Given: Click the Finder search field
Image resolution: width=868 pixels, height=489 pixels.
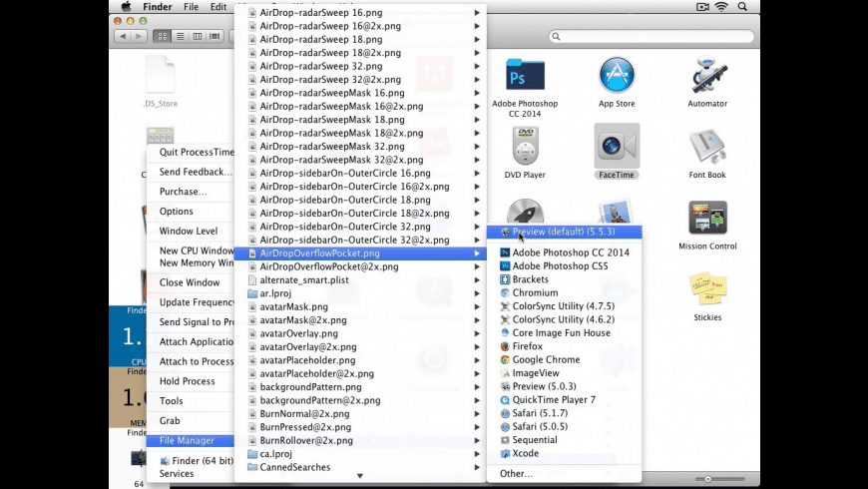Looking at the screenshot, I should pos(651,36).
